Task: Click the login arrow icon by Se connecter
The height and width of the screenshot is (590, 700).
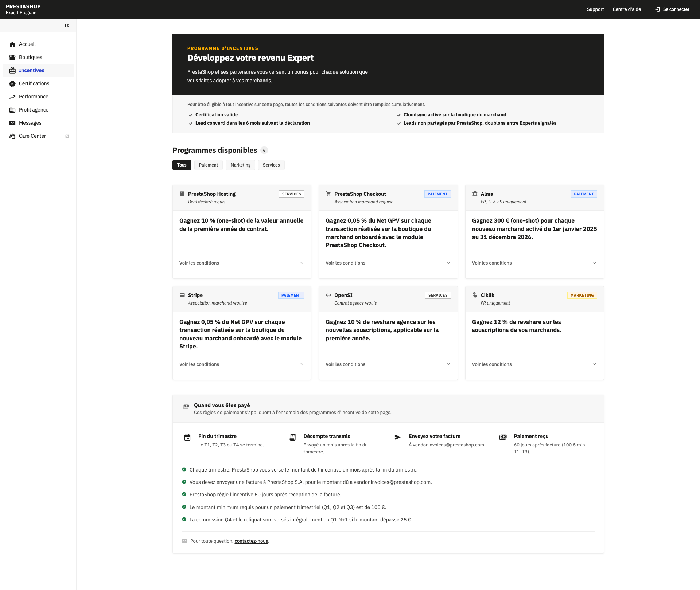Action: pyautogui.click(x=657, y=9)
